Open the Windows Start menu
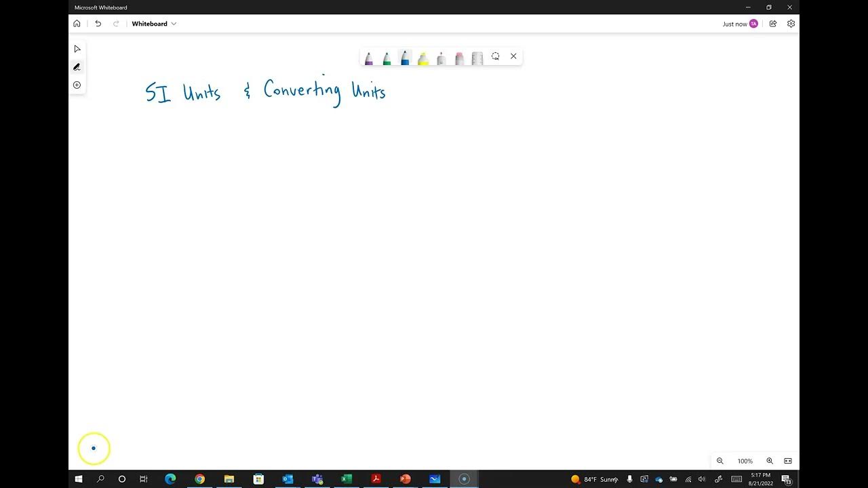Screen dimensions: 868x488 tap(79, 479)
